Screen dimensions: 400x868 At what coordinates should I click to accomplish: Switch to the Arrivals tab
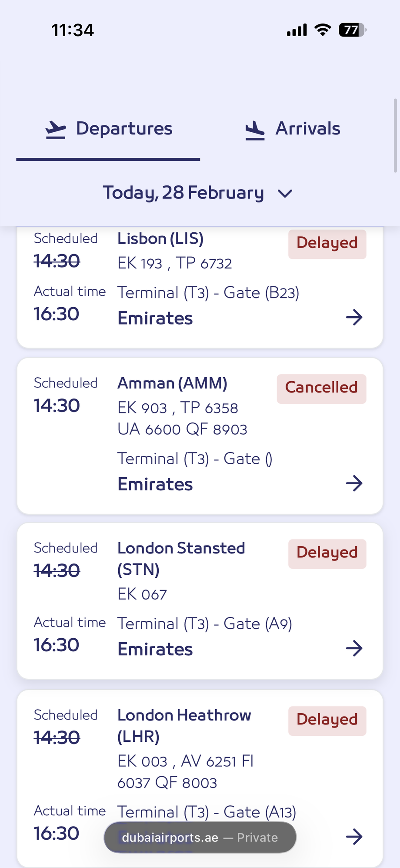[x=292, y=129]
